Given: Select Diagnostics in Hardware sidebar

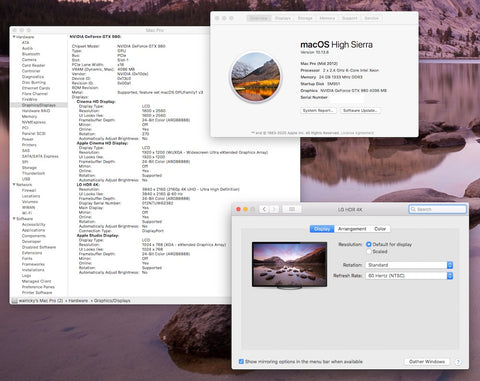Looking at the screenshot, I should click(x=33, y=77).
